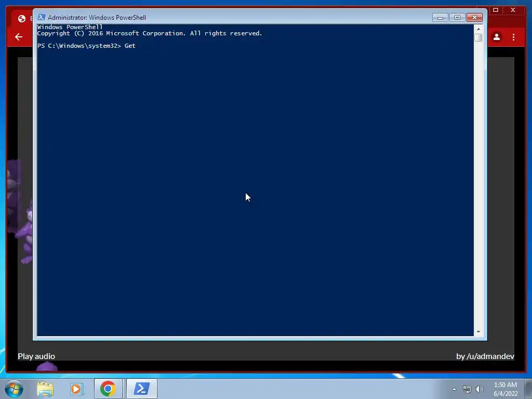Open the volume speaker icon in the tray
This screenshot has height=399, width=532.
[480, 389]
